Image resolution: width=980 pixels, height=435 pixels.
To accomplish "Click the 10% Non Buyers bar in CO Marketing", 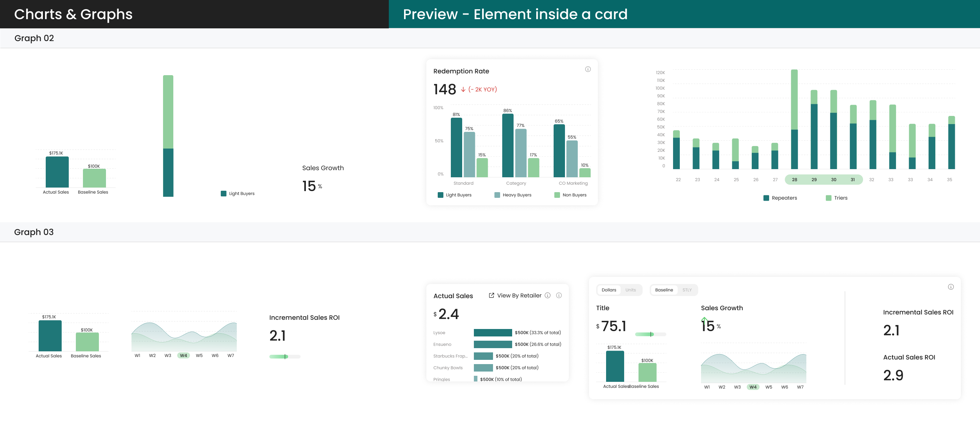I will point(585,173).
